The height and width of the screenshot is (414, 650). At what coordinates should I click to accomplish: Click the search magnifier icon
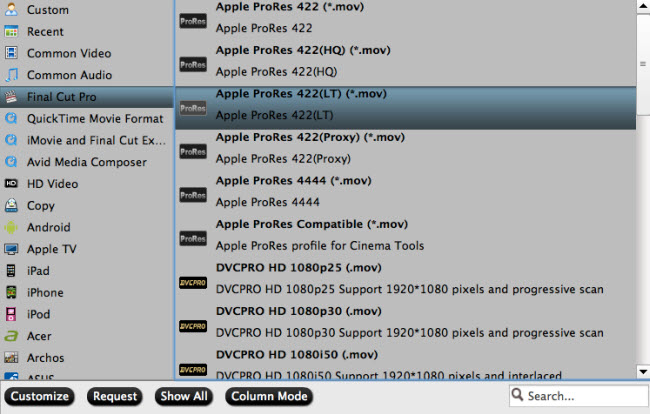click(517, 395)
